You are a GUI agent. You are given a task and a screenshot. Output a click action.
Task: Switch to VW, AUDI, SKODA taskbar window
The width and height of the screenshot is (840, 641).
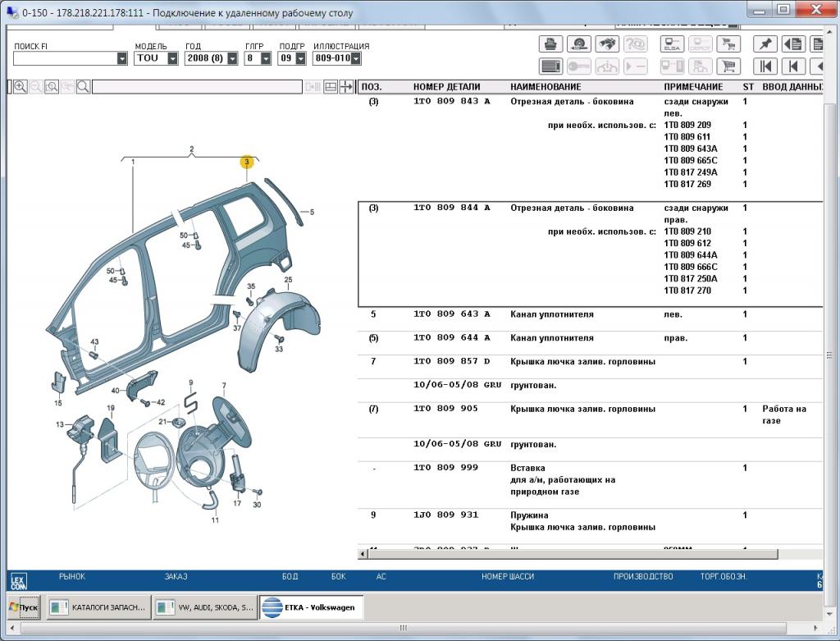point(206,607)
